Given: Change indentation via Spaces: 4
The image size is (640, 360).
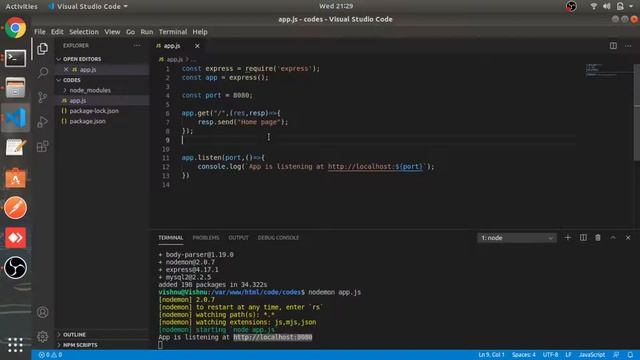Looking at the screenshot, I should pos(523,355).
